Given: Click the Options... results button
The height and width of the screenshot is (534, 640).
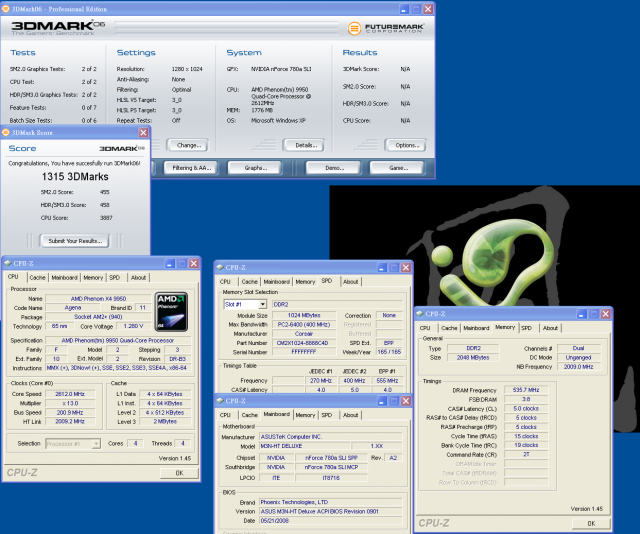Looking at the screenshot, I should [x=407, y=145].
